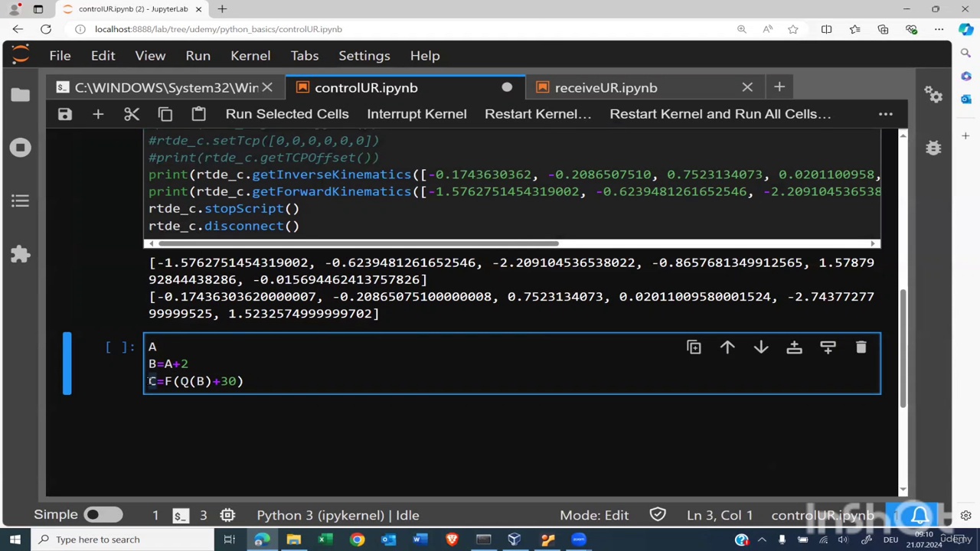Open the Settings menu
Image resolution: width=980 pixels, height=551 pixels.
point(364,56)
